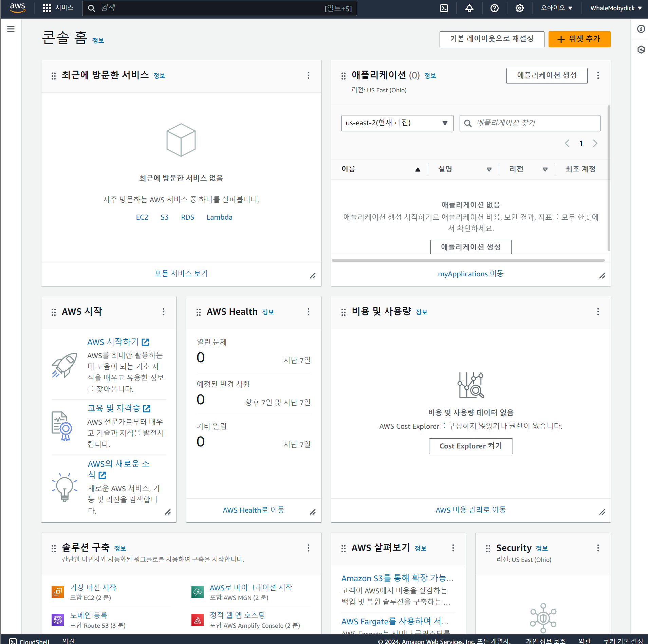Screen dimensions: 648x644
Task: Open the info panel icon on right edge
Action: 641,29
